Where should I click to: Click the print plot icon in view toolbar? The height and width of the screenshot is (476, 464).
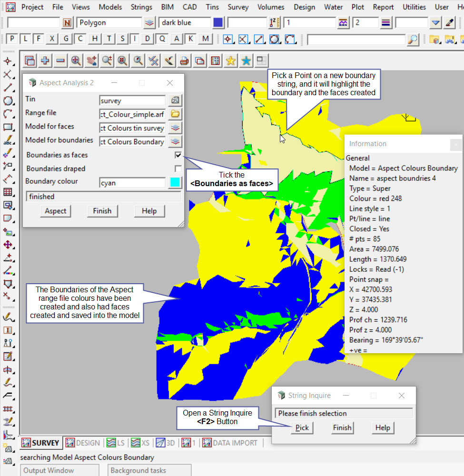coord(184,60)
